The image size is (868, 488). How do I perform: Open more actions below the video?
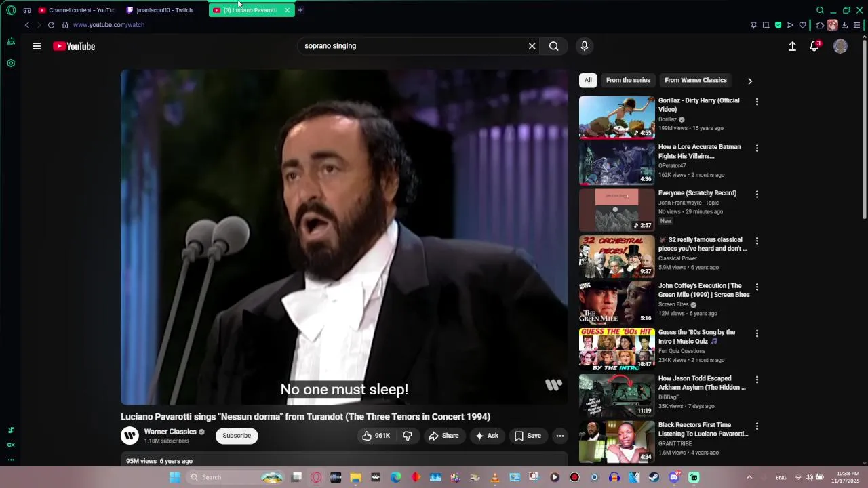pos(560,436)
